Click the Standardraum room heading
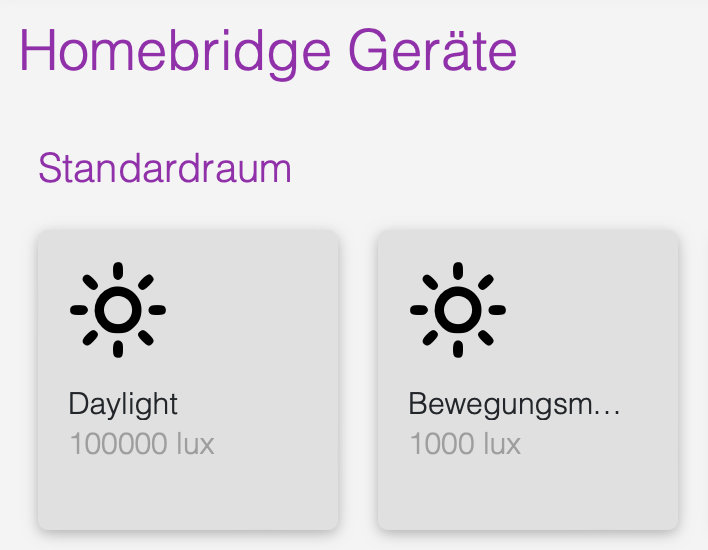The width and height of the screenshot is (708, 550). (165, 168)
